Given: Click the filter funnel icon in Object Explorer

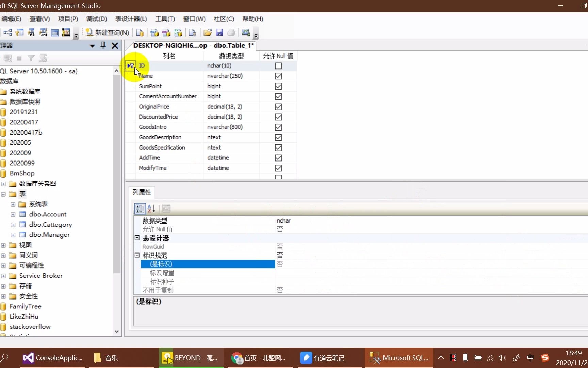Looking at the screenshot, I should point(31,58).
